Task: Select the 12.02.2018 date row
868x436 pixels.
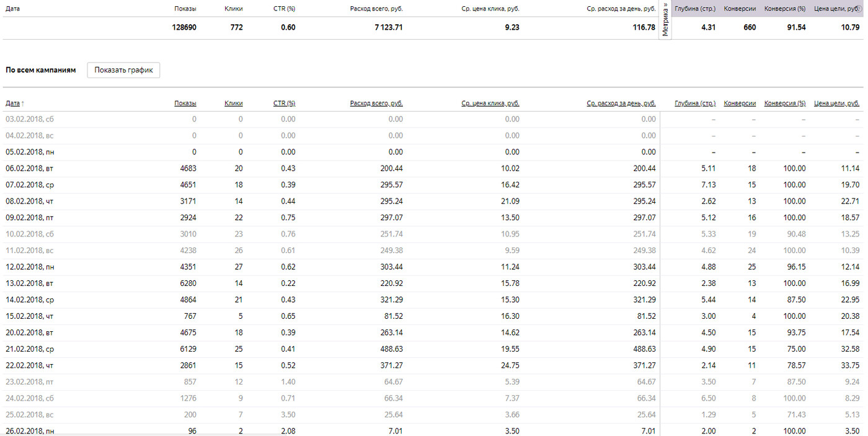Action: (x=29, y=267)
